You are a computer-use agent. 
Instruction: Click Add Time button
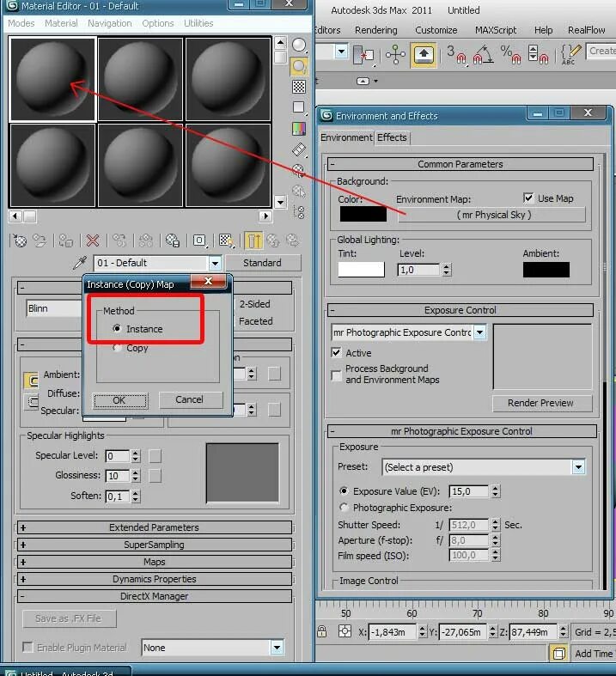click(x=593, y=654)
